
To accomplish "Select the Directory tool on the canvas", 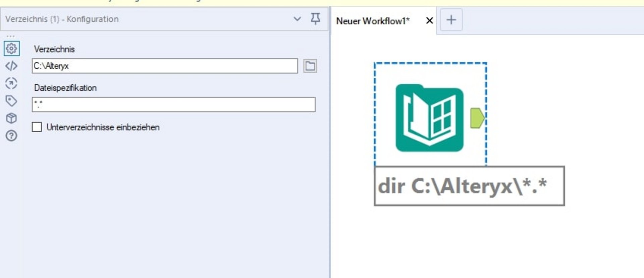I will coord(429,118).
